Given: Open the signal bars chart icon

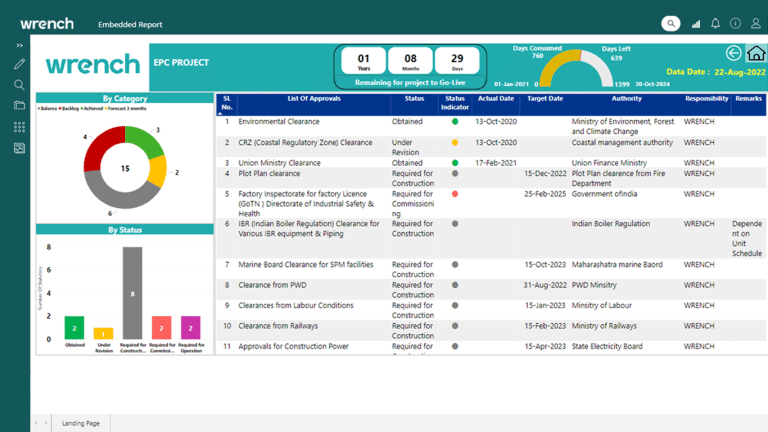Looking at the screenshot, I should pyautogui.click(x=696, y=24).
